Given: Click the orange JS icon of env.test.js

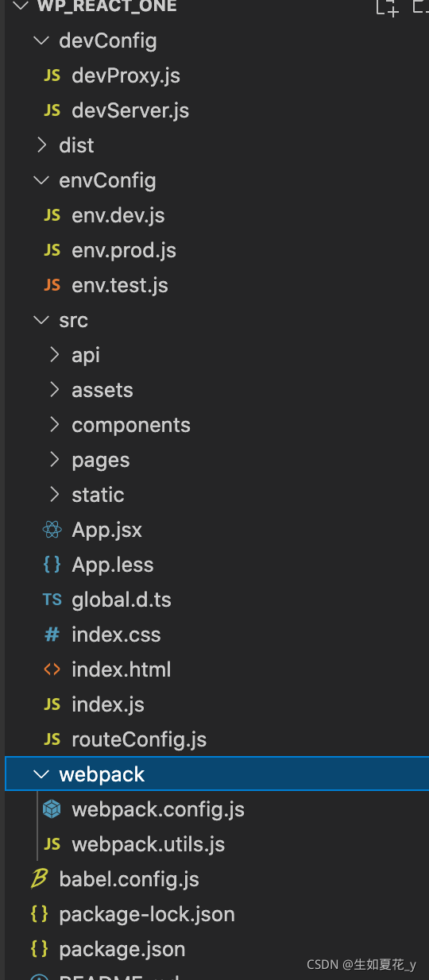Looking at the screenshot, I should (x=52, y=285).
